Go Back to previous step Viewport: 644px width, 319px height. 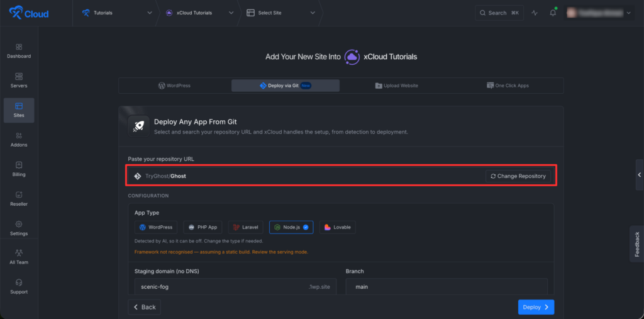(144, 307)
